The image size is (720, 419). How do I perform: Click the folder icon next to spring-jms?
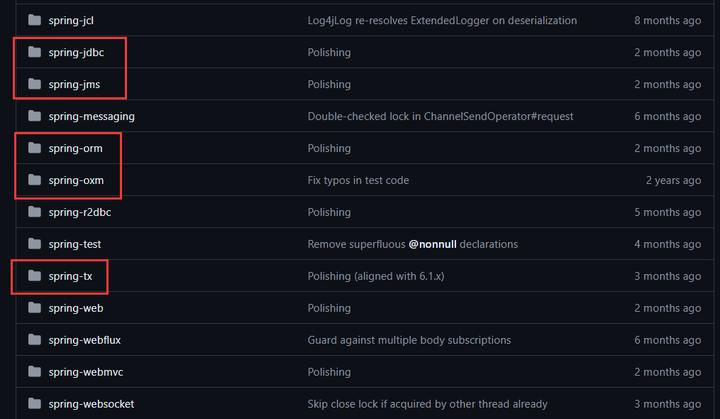(34, 84)
